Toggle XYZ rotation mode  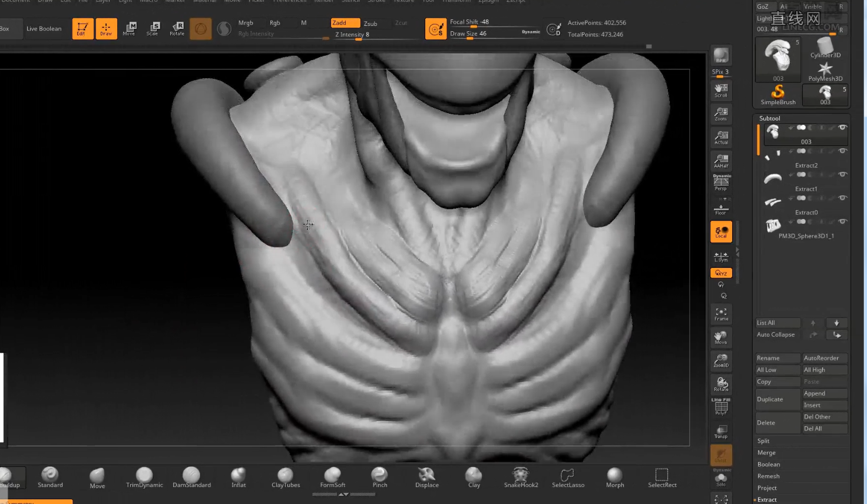[721, 273]
